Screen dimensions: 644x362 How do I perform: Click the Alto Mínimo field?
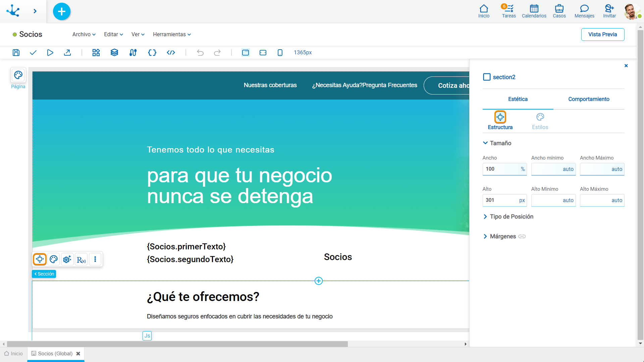553,200
